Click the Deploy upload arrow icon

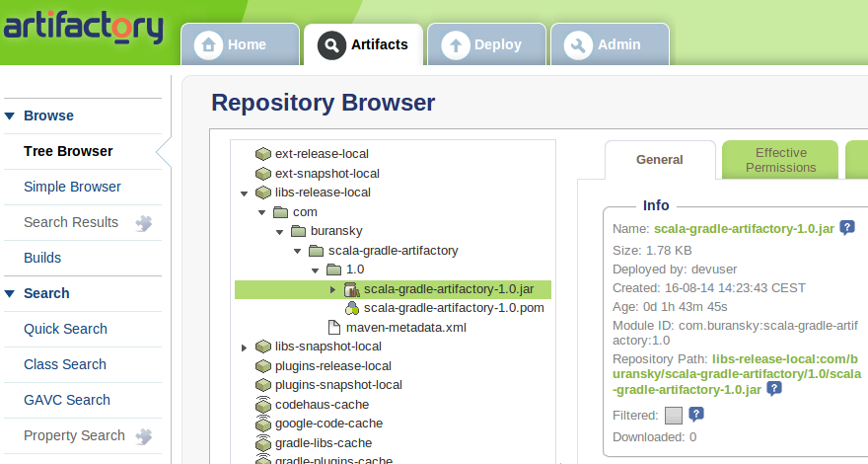click(x=456, y=44)
